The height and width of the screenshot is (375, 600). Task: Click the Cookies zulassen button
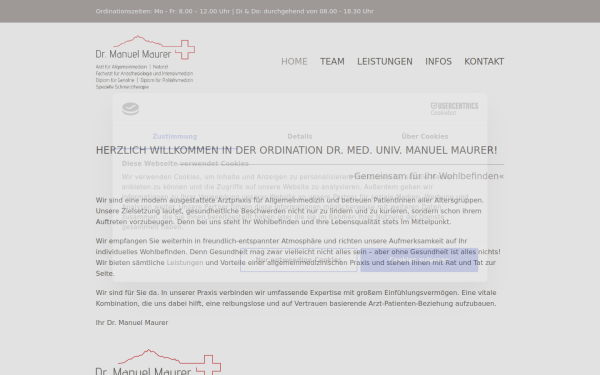click(419, 260)
